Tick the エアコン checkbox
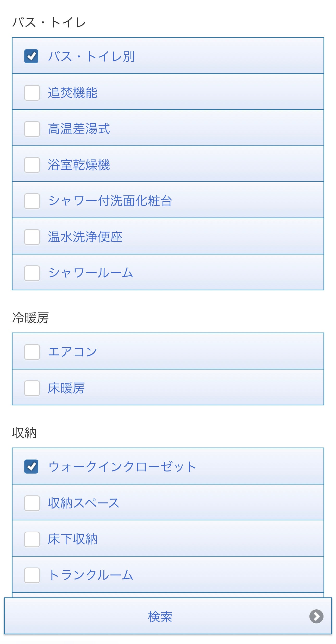Image resolution: width=336 pixels, height=644 pixels. pyautogui.click(x=32, y=352)
